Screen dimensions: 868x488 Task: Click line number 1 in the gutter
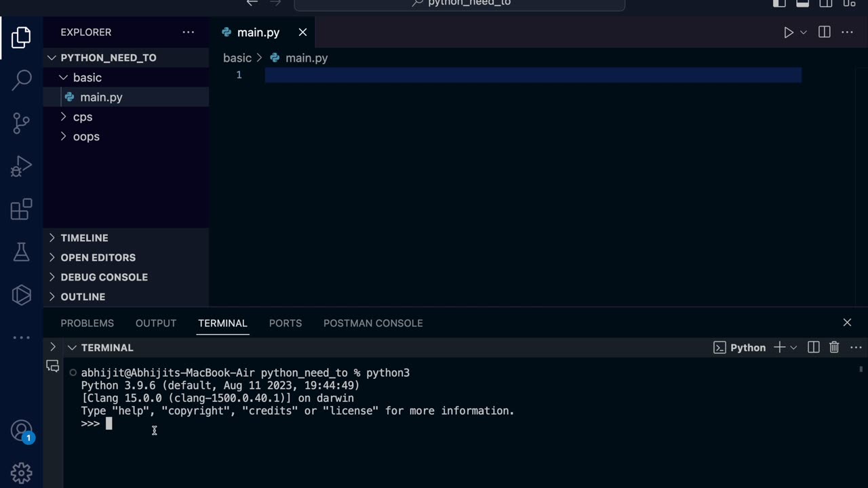pyautogui.click(x=239, y=75)
